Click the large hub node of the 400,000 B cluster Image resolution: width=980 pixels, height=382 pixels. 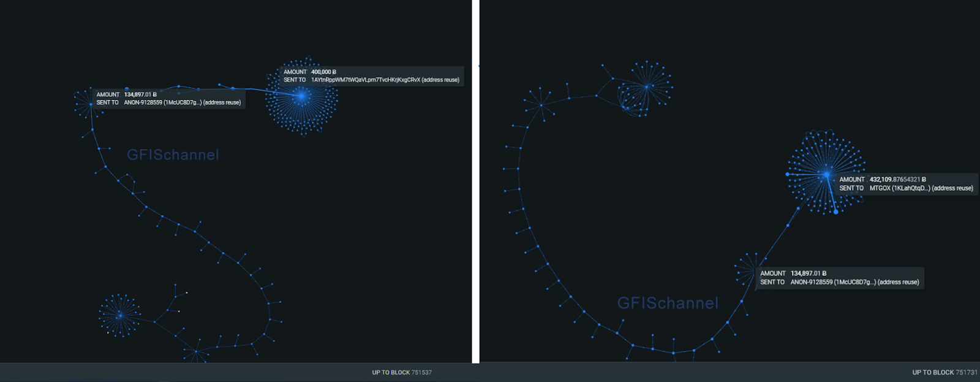(x=301, y=96)
